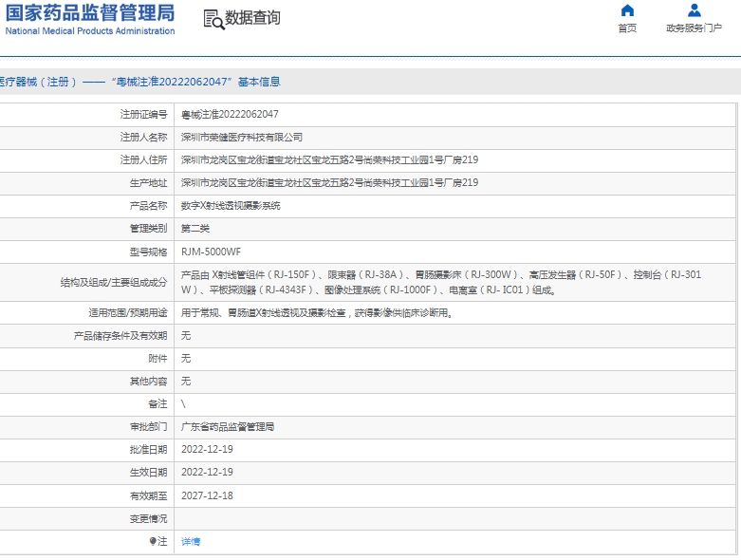Click the 首页 text link
Viewport: 741px width, 560px height.
click(627, 28)
